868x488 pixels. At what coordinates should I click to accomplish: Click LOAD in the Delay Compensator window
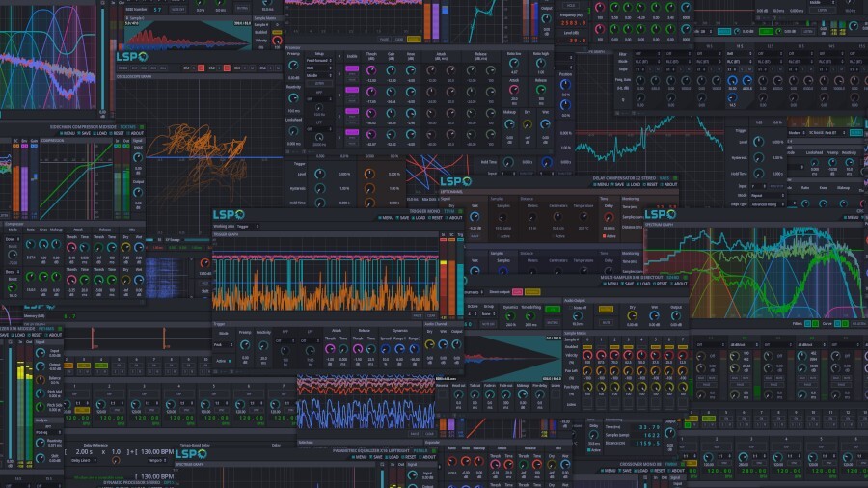(634, 185)
